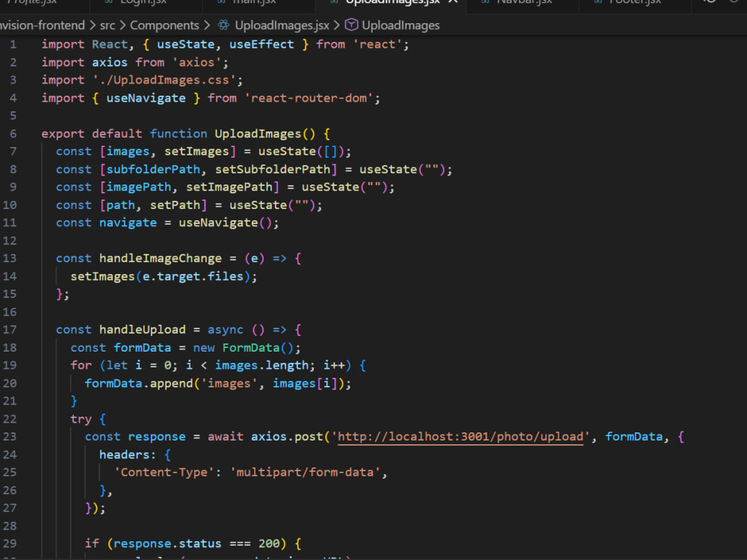Click 'setImagePath' on line 9

(x=229, y=187)
